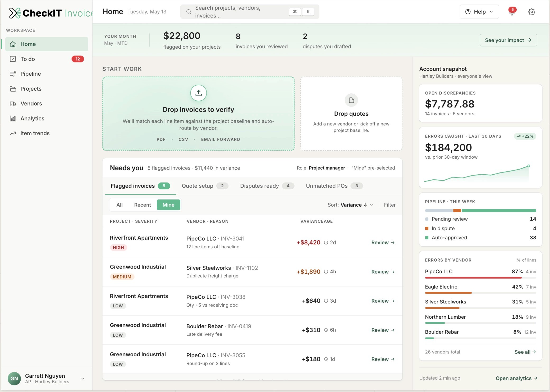Click the HIGH severity badge
The width and height of the screenshot is (550, 392).
tap(118, 248)
